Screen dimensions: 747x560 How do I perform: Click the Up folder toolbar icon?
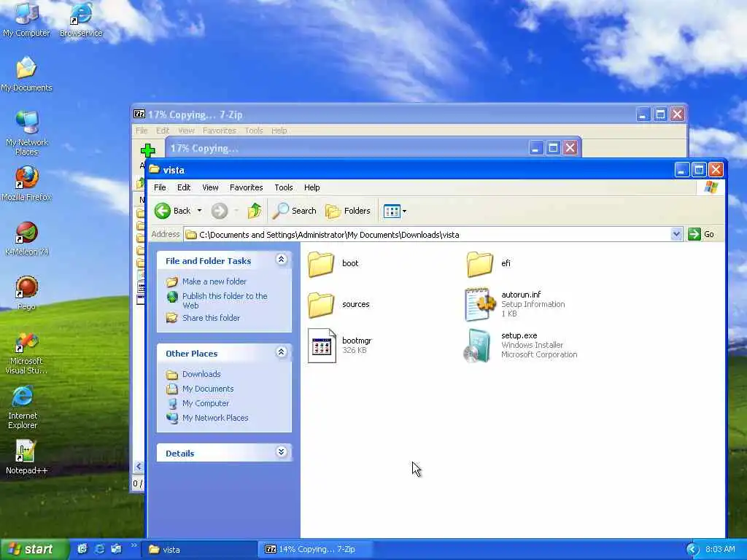coord(255,211)
